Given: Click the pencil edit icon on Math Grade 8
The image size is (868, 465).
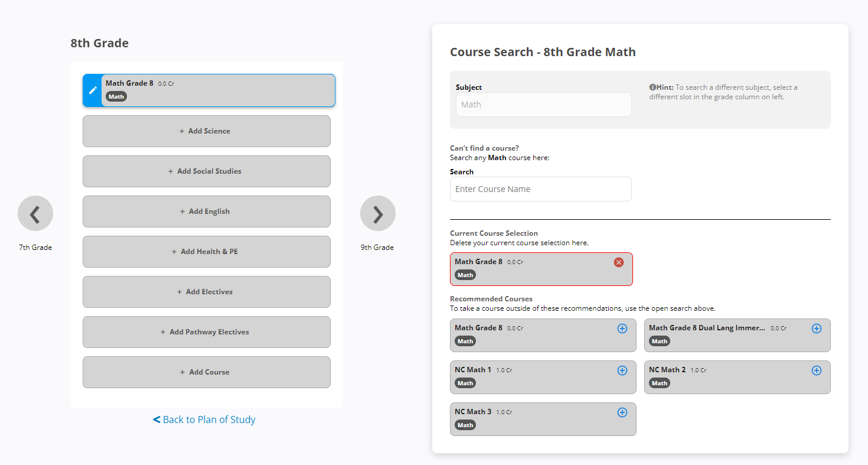Looking at the screenshot, I should (92, 90).
